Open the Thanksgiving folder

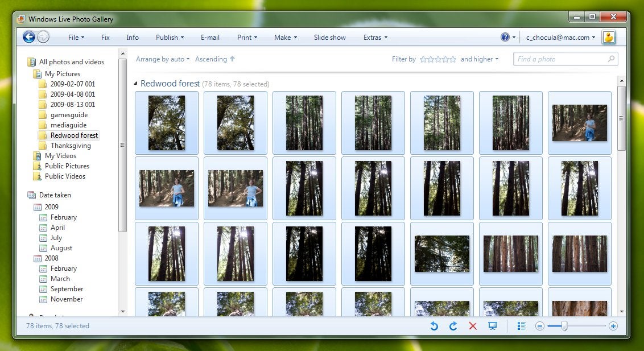(x=71, y=146)
